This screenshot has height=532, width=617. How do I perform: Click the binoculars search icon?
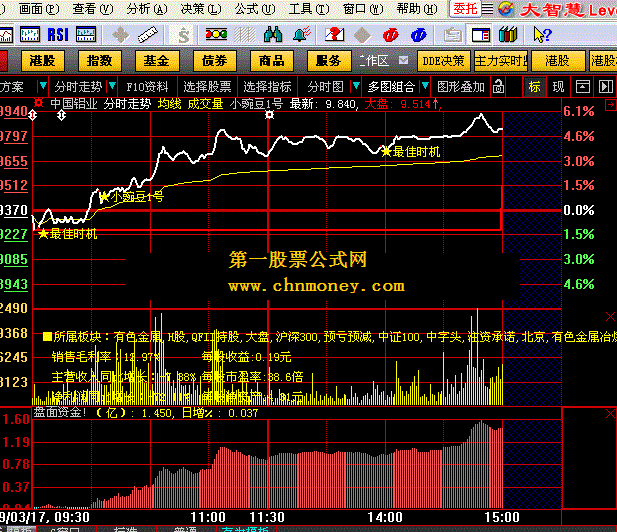click(273, 35)
